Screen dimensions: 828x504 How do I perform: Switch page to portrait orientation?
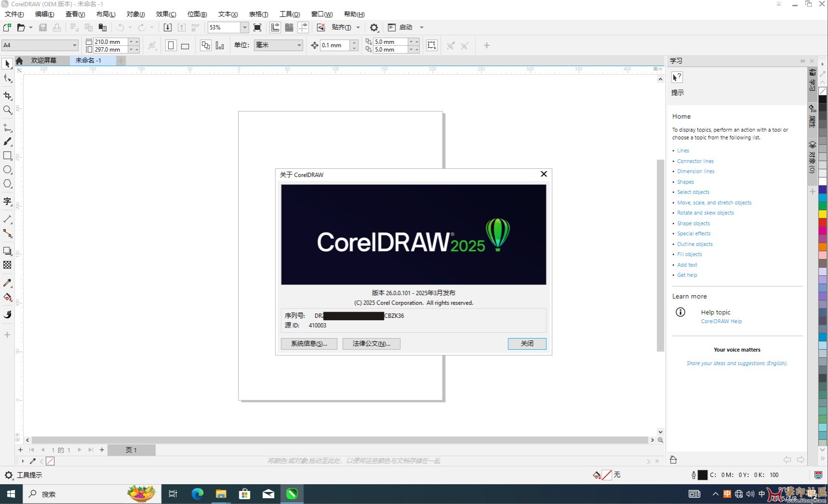[x=171, y=45]
